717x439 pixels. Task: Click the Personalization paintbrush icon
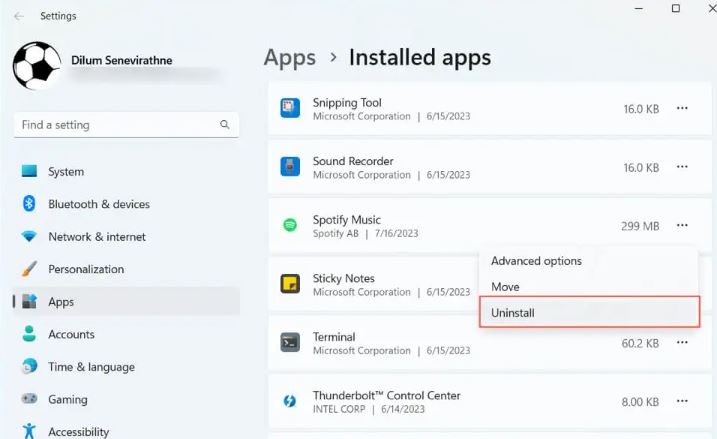pos(29,269)
